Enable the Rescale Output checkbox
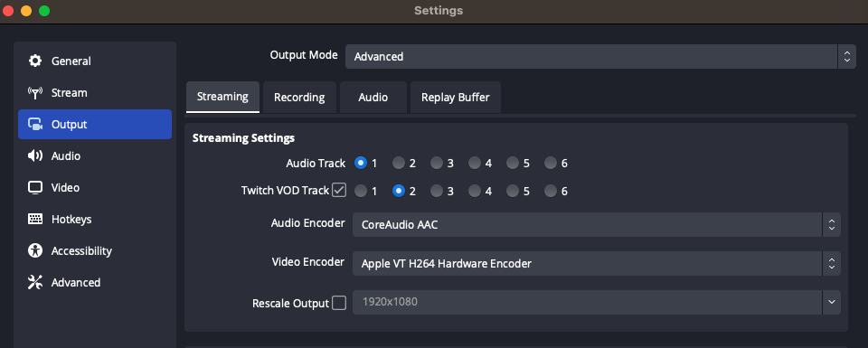This screenshot has height=348, width=868. pos(339,303)
